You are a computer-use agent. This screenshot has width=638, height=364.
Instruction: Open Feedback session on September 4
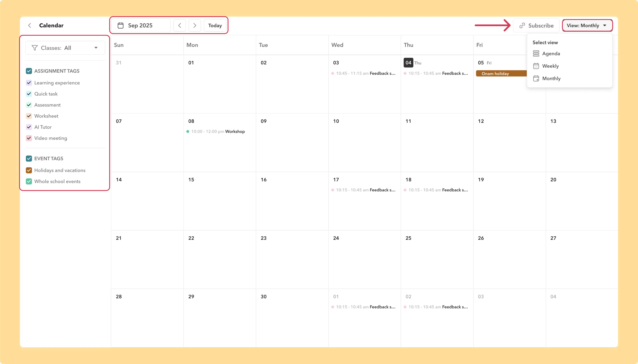(x=436, y=73)
